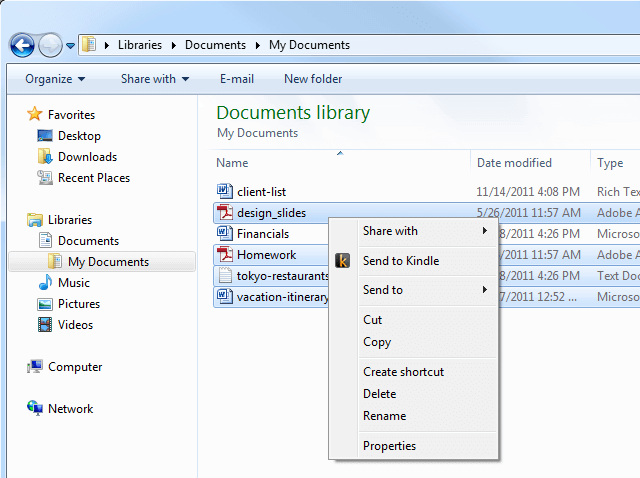Click the Pictures library icon

[45, 304]
